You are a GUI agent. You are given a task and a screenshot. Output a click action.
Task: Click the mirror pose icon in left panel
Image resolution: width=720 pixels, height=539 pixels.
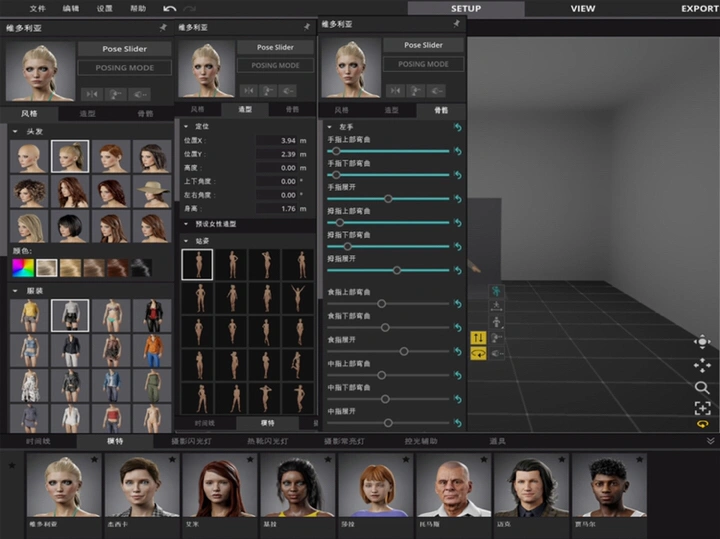(93, 93)
